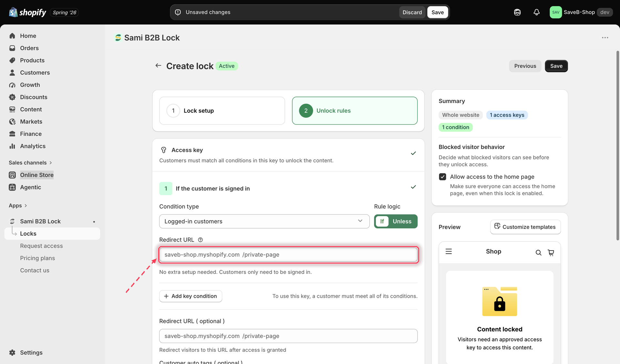Select the If rule logic option
Screen dimensions: 620x364
[382, 221]
